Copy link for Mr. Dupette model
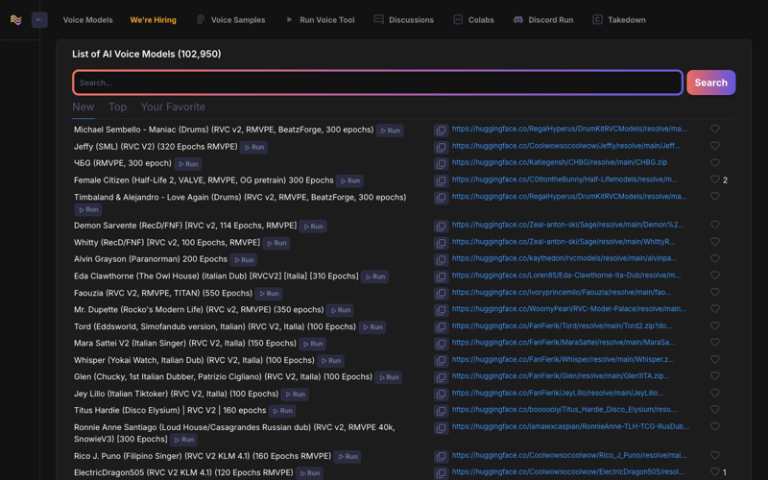Screen dimensions: 768x480 coord(441,310)
